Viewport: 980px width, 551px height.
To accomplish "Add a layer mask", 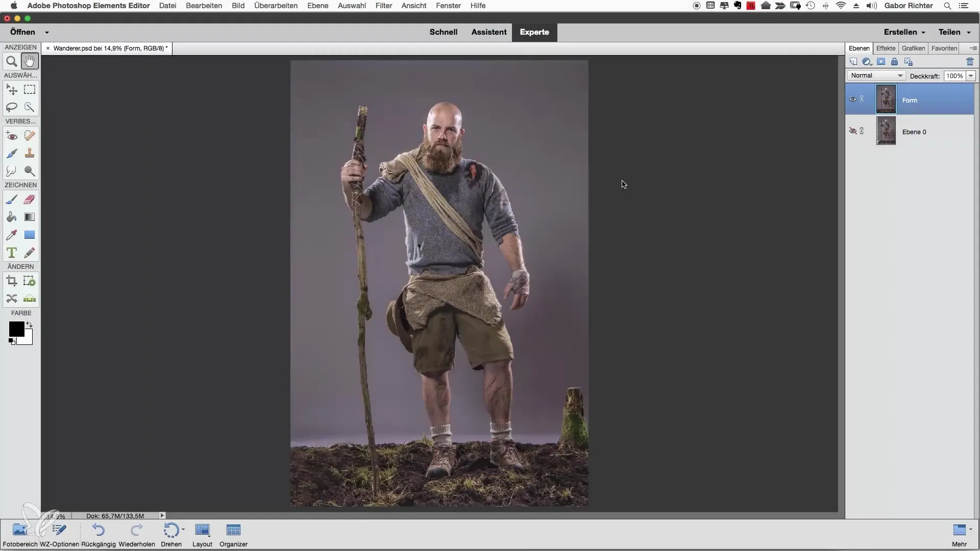I will tap(881, 62).
